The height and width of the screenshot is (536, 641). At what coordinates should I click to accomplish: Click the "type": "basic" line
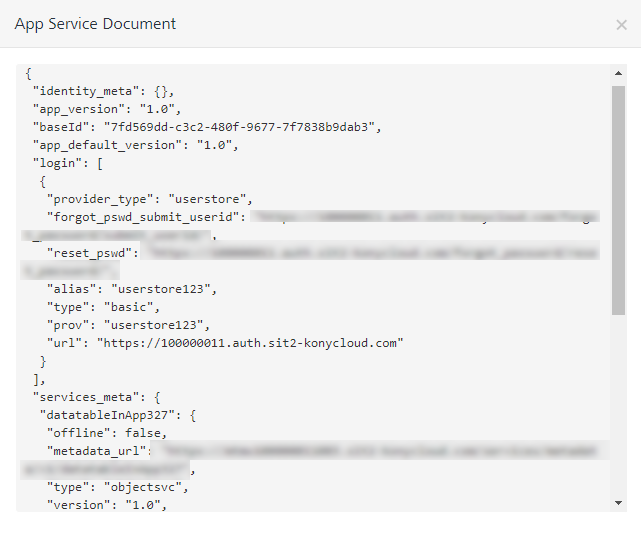pos(104,307)
